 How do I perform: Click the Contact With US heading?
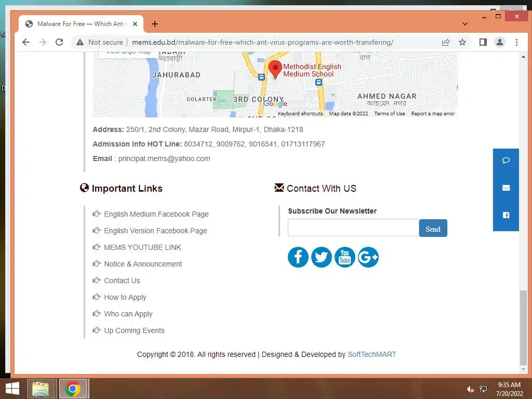click(321, 188)
